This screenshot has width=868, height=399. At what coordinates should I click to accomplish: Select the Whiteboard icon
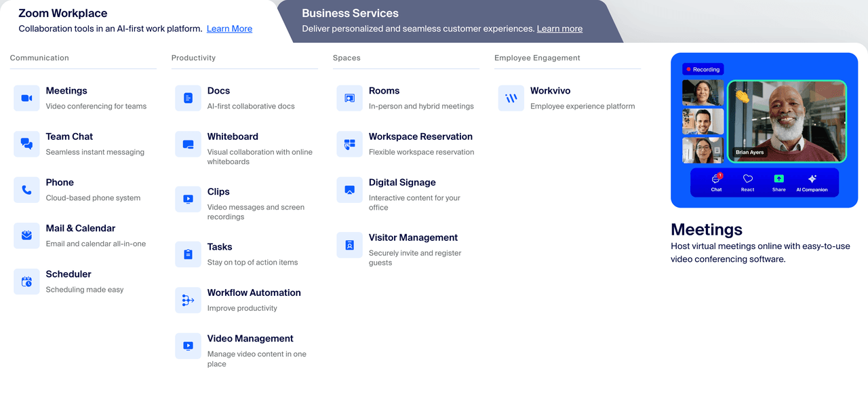tap(188, 145)
